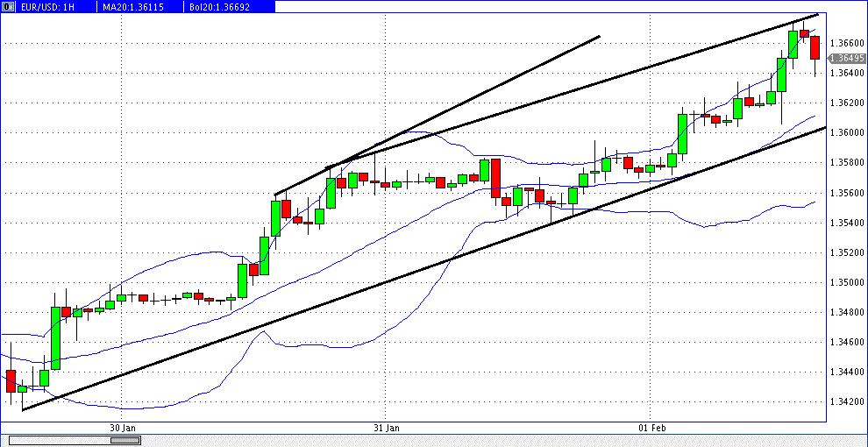Click the 1.35600 price axis label
The height and width of the screenshot is (447, 868).
click(848, 193)
